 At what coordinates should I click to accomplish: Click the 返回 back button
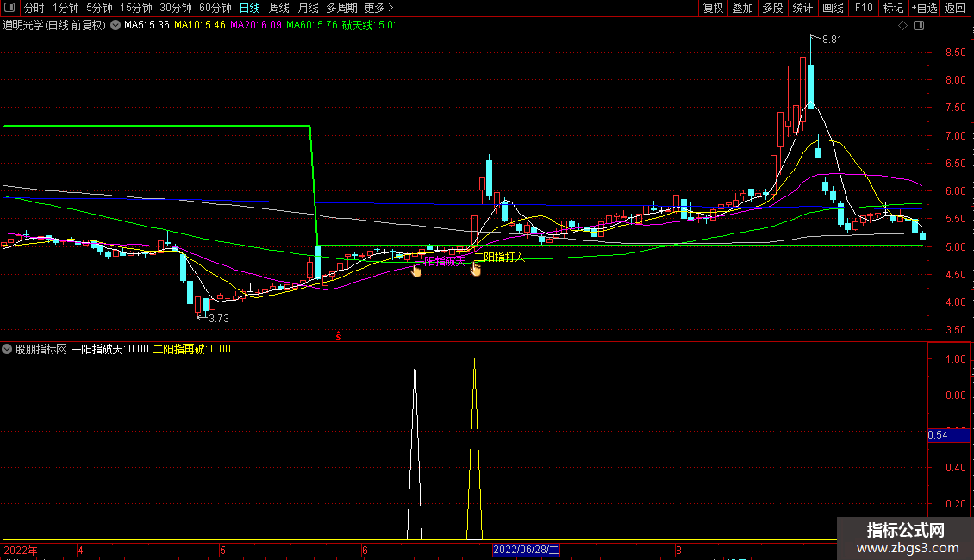(x=955, y=8)
